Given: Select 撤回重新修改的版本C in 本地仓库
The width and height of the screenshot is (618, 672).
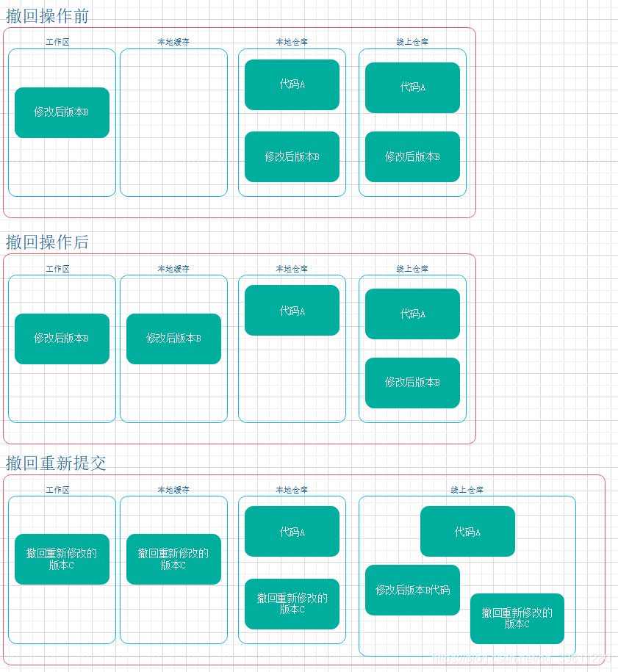Looking at the screenshot, I should [x=292, y=604].
